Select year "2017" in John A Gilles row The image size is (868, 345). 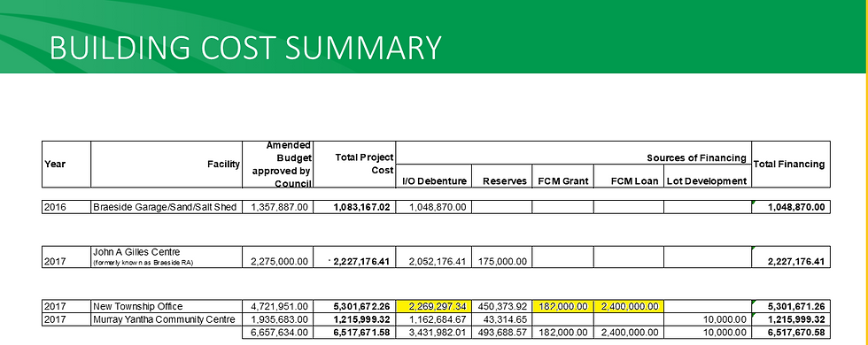coord(55,262)
